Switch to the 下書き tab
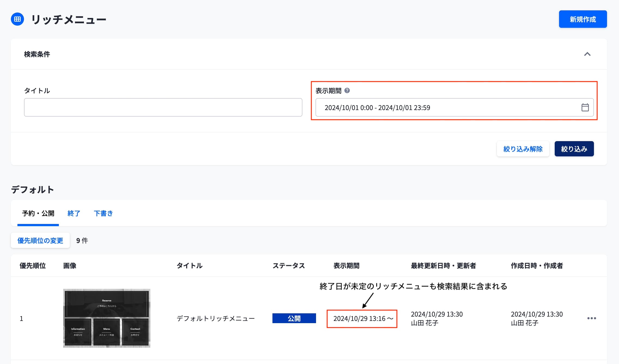The width and height of the screenshot is (619, 364). point(103,213)
